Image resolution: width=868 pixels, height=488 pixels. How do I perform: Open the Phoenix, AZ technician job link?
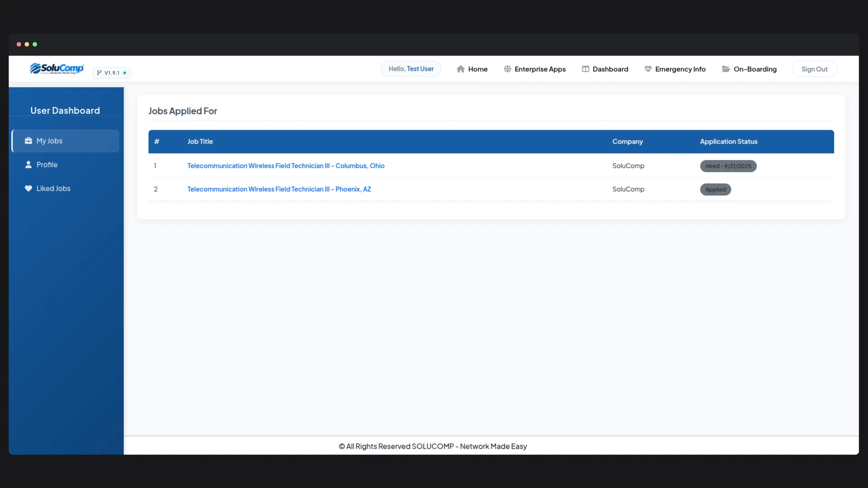[279, 189]
